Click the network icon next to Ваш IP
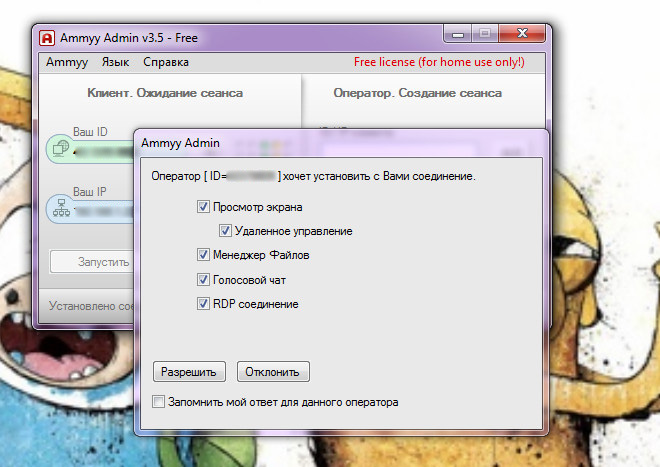 pos(61,208)
